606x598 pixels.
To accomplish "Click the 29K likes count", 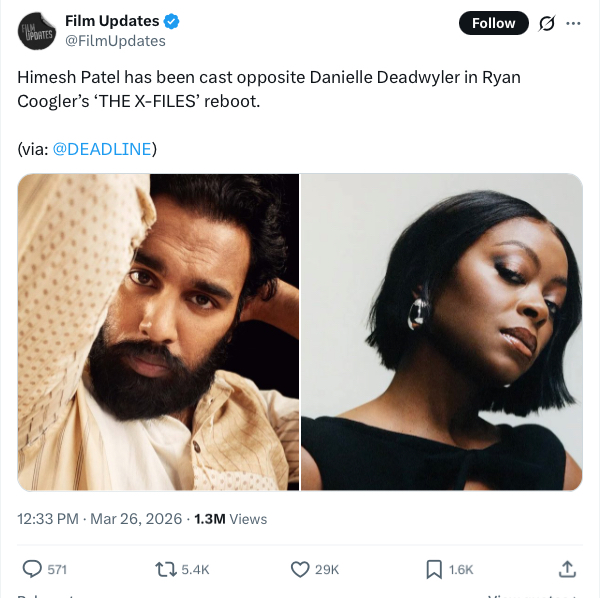I will pyautogui.click(x=327, y=570).
